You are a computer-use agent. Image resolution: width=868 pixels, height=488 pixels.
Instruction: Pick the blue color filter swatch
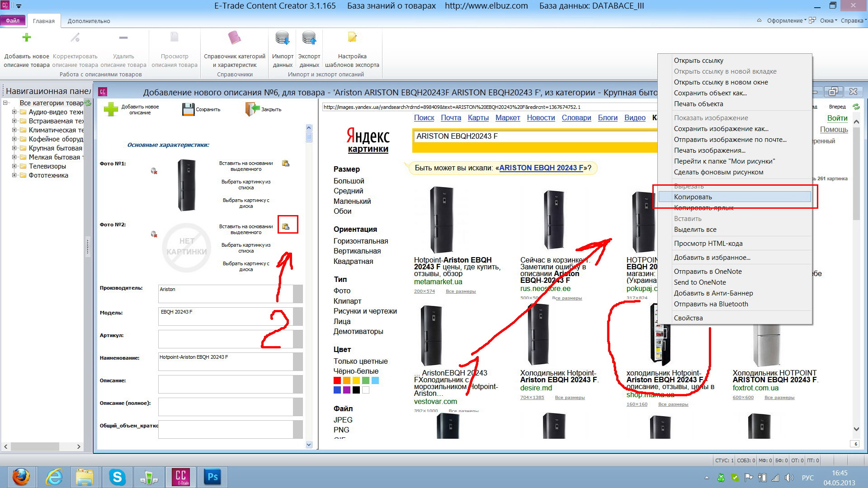click(x=337, y=390)
